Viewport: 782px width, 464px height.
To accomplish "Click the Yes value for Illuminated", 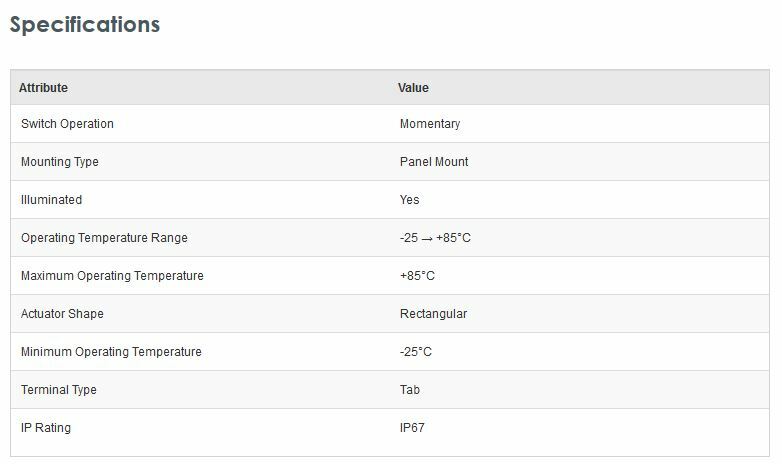I will (x=409, y=200).
